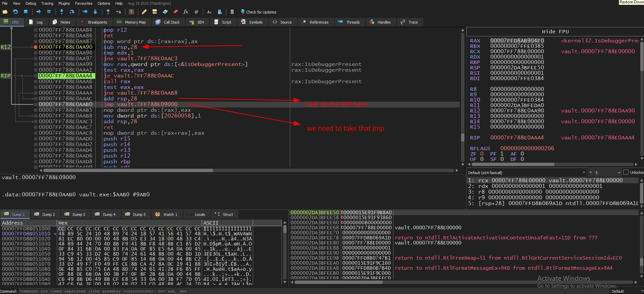644x294 pixels.
Task: Click the Open file folder icon
Action: click(x=5, y=12)
